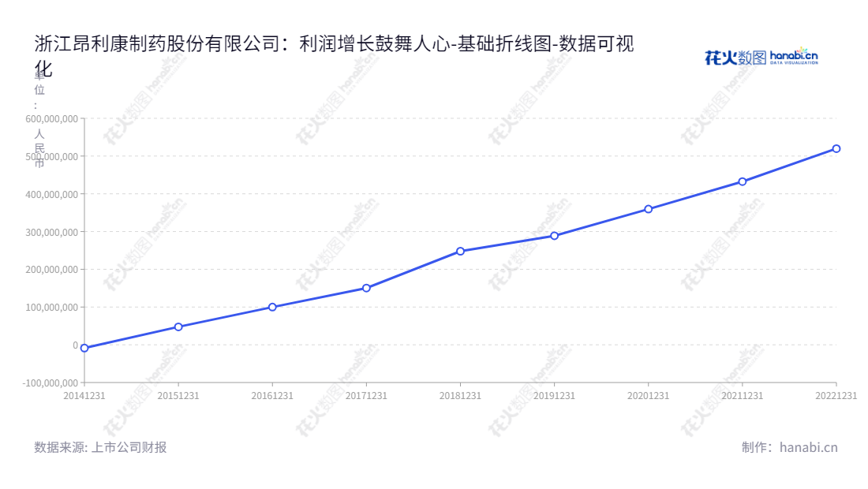Select the 20201231 data point marker
Screen dimensions: 868x489
(648, 209)
